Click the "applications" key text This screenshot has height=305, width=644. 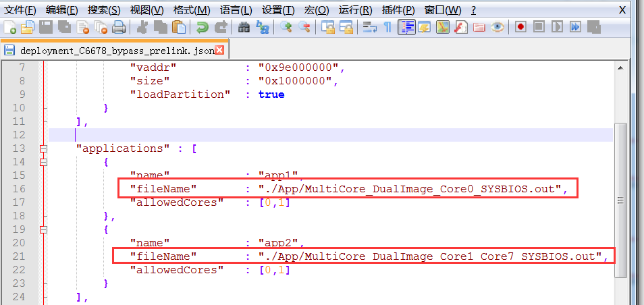(x=123, y=148)
